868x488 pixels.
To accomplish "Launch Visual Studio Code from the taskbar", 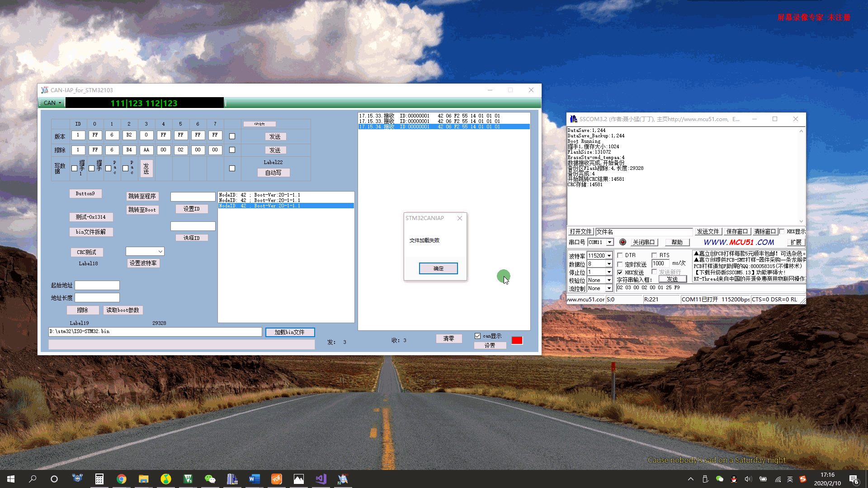I will pos(321,479).
